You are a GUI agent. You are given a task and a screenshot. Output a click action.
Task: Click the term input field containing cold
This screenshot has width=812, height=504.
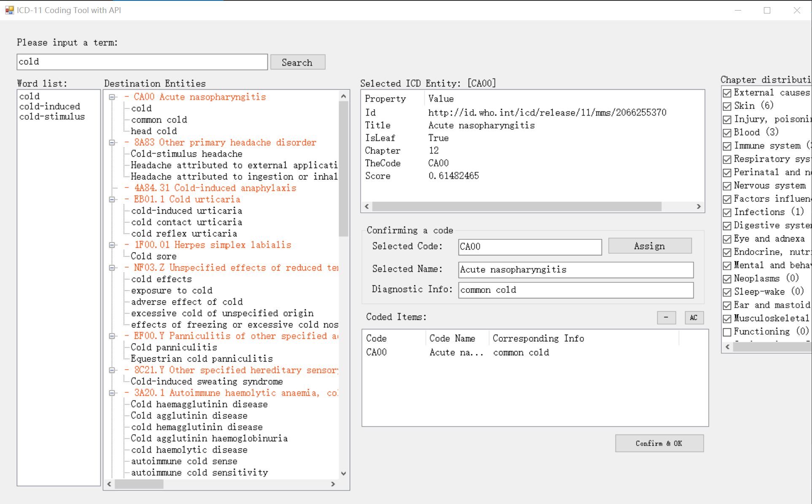[142, 62]
